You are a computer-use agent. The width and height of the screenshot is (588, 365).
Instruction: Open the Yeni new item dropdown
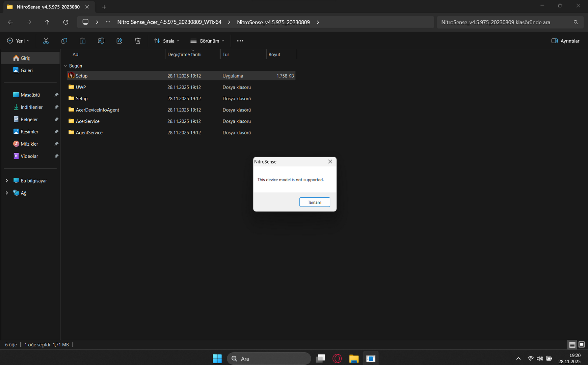pos(19,41)
